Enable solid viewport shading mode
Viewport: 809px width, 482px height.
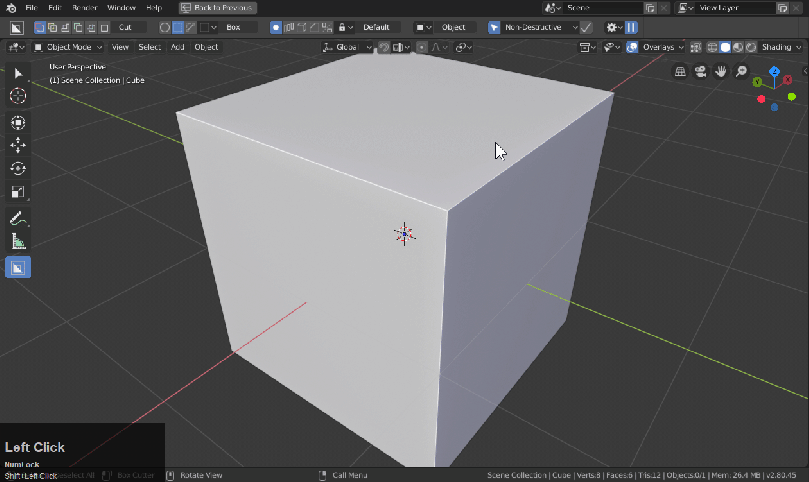pyautogui.click(x=725, y=47)
